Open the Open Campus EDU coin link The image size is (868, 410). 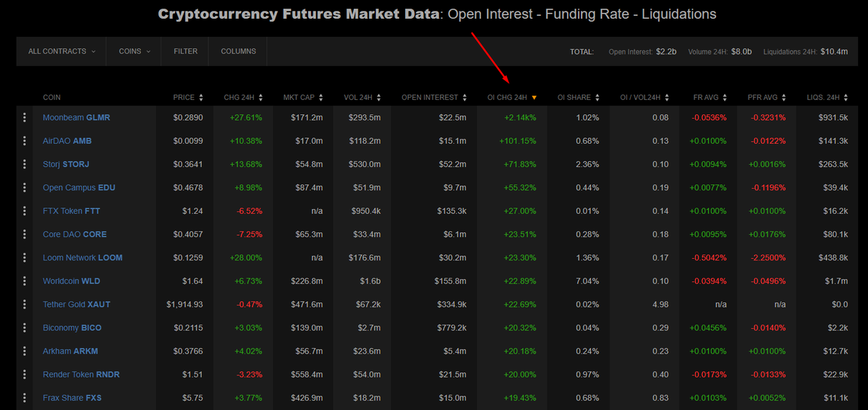coord(79,187)
